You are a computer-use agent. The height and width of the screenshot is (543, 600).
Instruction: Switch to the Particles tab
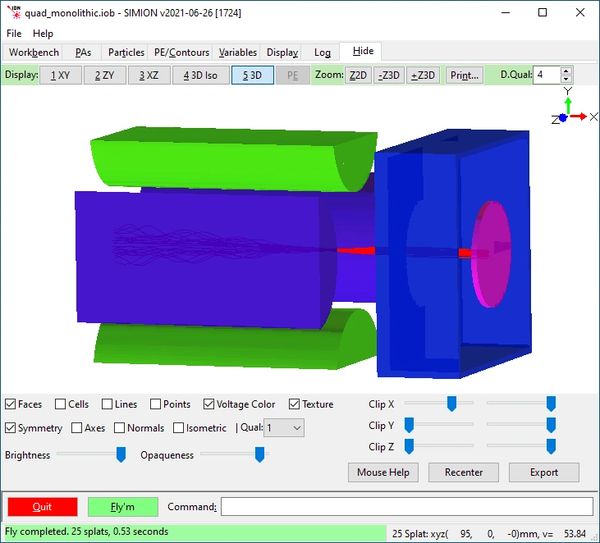point(126,52)
